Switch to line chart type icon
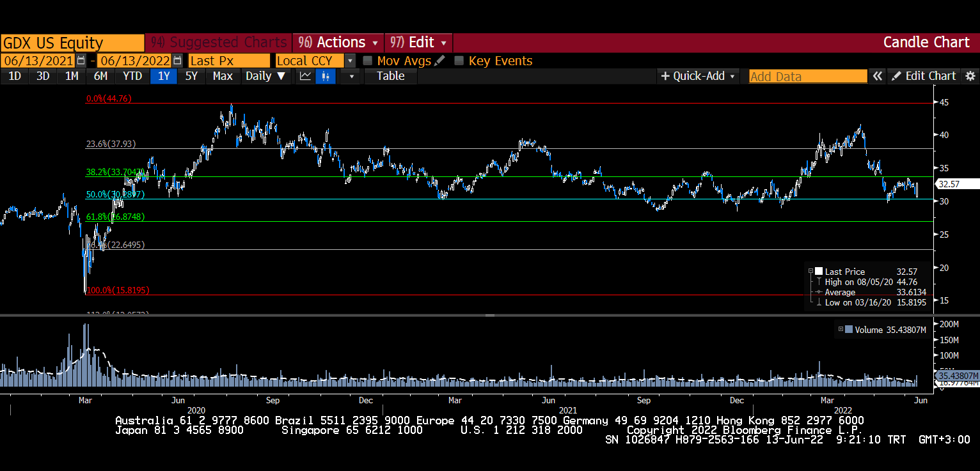980x471 pixels. coord(306,76)
